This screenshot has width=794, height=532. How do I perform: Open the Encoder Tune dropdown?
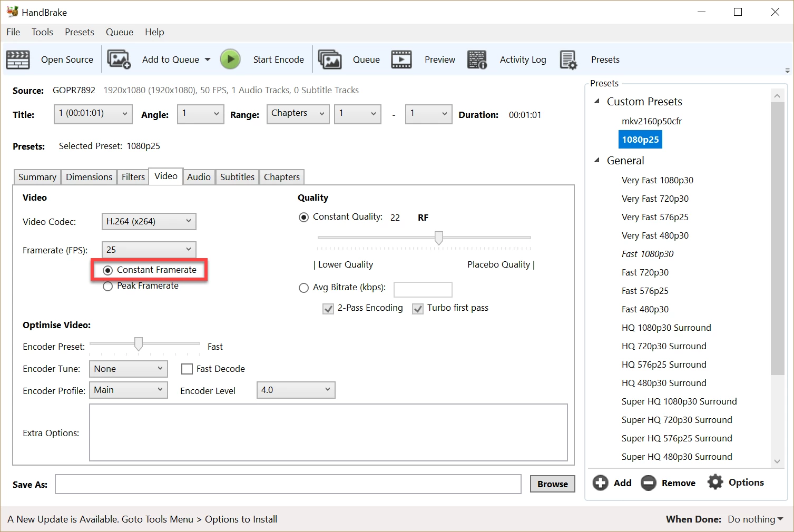pyautogui.click(x=129, y=369)
